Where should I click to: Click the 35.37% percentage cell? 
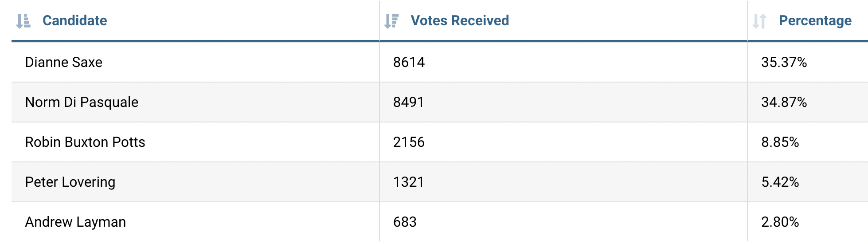(x=784, y=62)
